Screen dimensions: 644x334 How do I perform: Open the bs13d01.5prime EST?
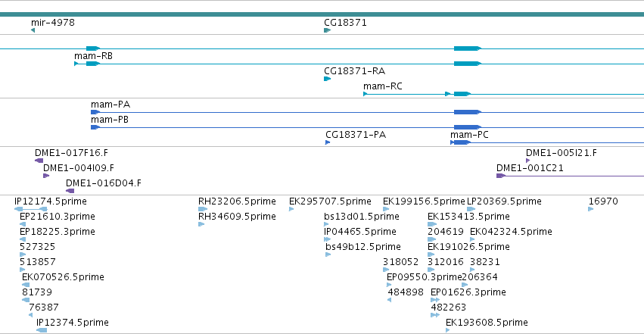[326, 224]
